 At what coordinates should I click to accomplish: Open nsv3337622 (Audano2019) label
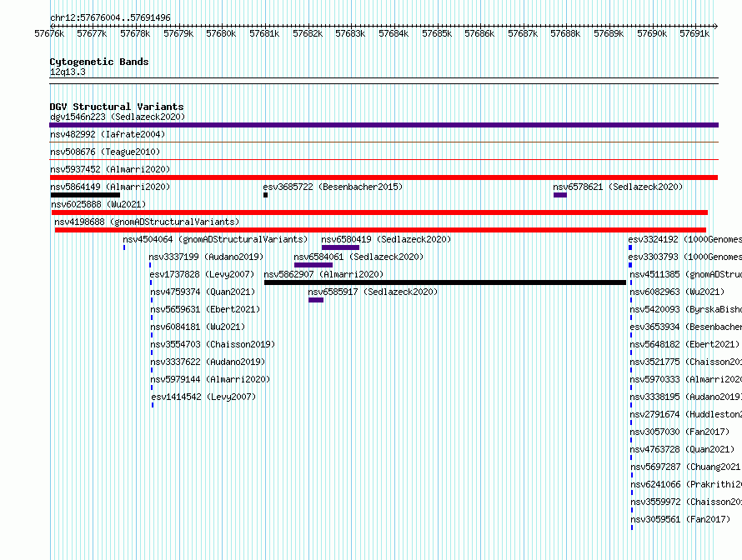point(208,362)
